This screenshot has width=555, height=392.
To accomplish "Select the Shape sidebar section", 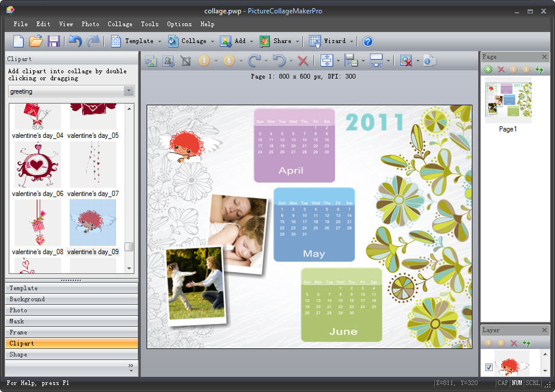I will 71,354.
